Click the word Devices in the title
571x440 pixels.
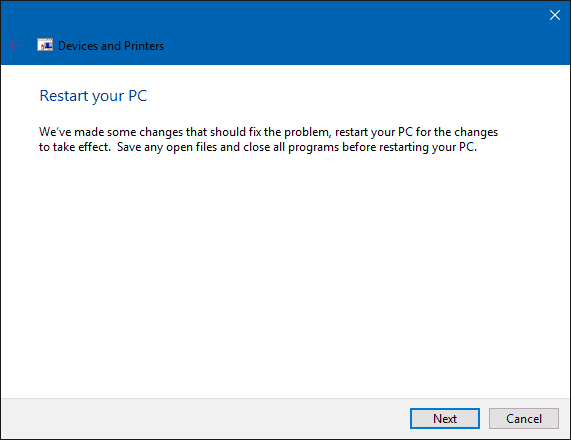[78, 46]
